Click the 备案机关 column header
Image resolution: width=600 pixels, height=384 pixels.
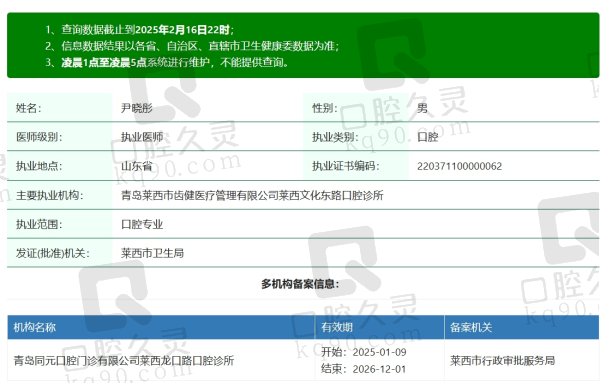tap(471, 327)
